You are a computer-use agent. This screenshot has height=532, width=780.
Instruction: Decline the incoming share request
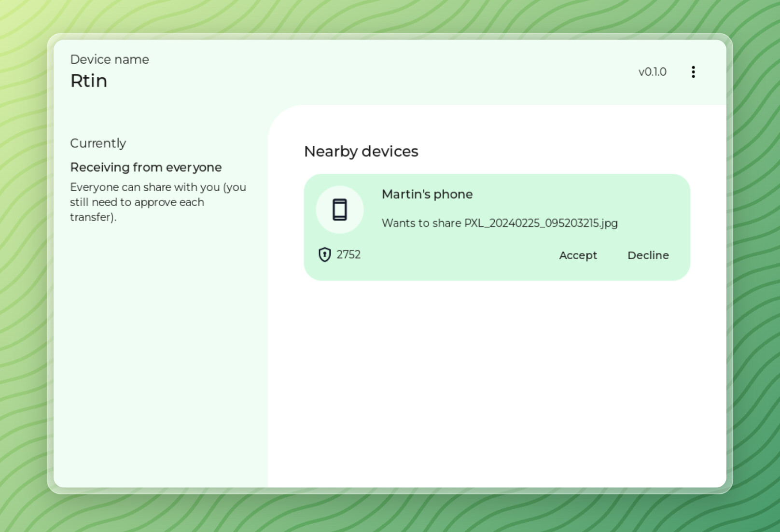pyautogui.click(x=648, y=255)
